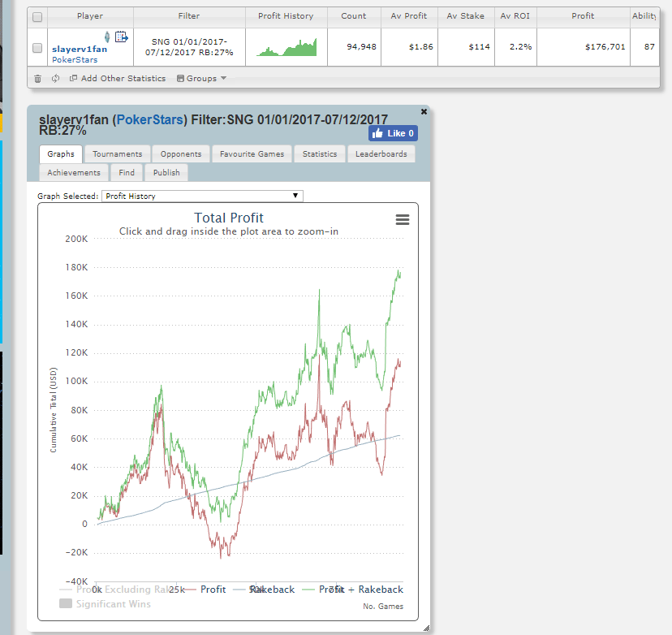Sort by Count column header
Image resolution: width=672 pixels, height=635 pixels.
tap(354, 16)
